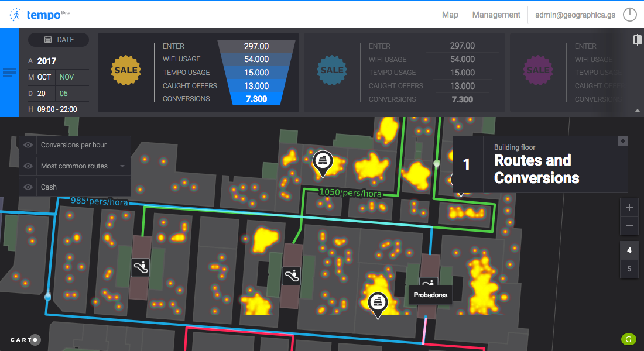Screen dimensions: 644x351
Task: Select NOV as the month
Action: [66, 77]
